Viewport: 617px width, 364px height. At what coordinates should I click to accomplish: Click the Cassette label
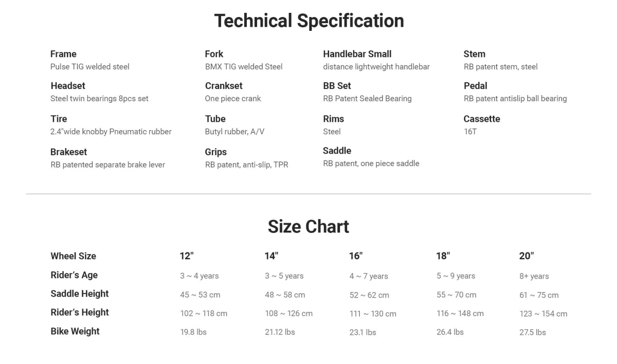pyautogui.click(x=482, y=119)
